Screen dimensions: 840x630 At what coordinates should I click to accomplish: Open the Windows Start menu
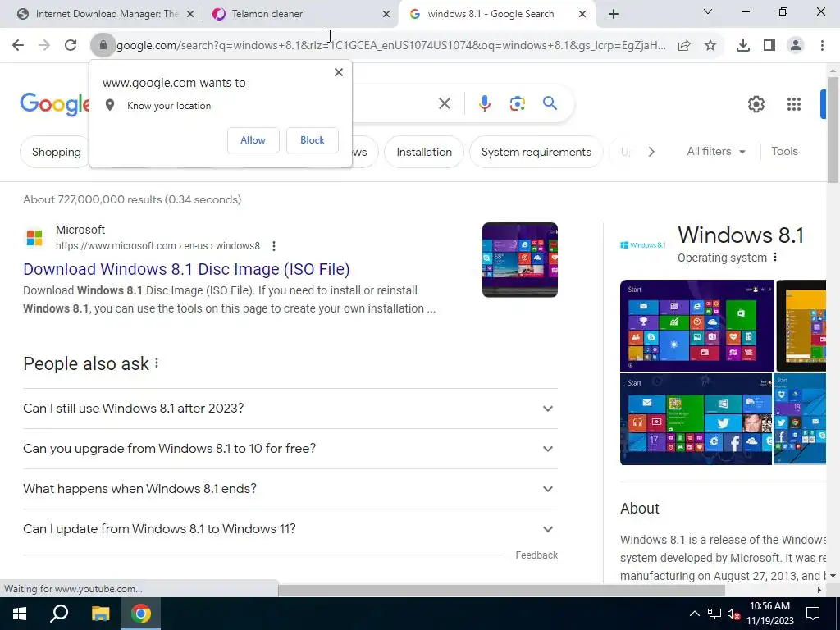tap(20, 614)
